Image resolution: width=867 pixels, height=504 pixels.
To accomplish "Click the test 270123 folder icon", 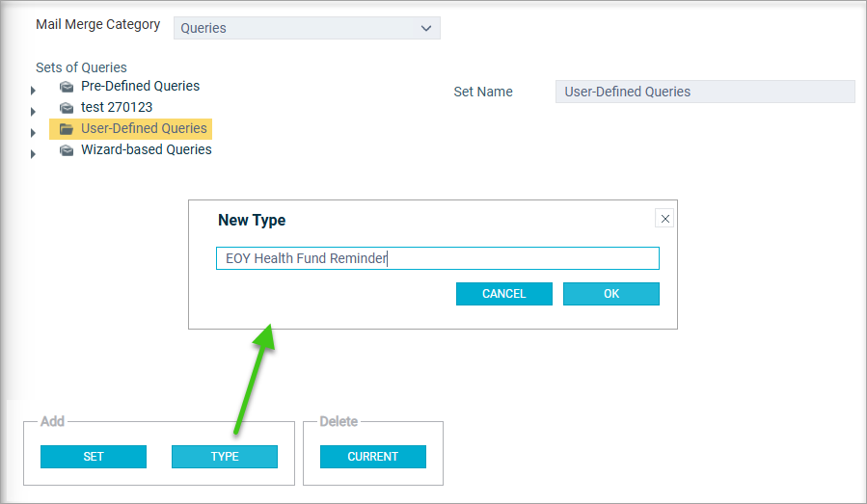I will tap(67, 108).
